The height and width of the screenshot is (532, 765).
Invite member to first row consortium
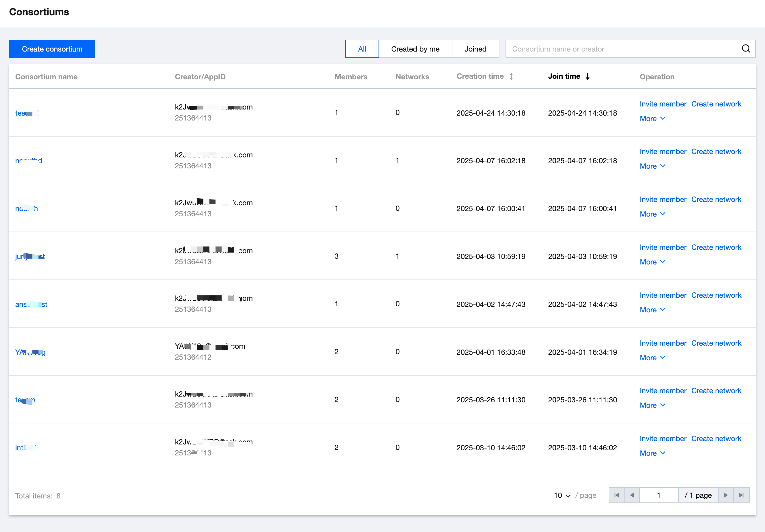[x=663, y=104]
